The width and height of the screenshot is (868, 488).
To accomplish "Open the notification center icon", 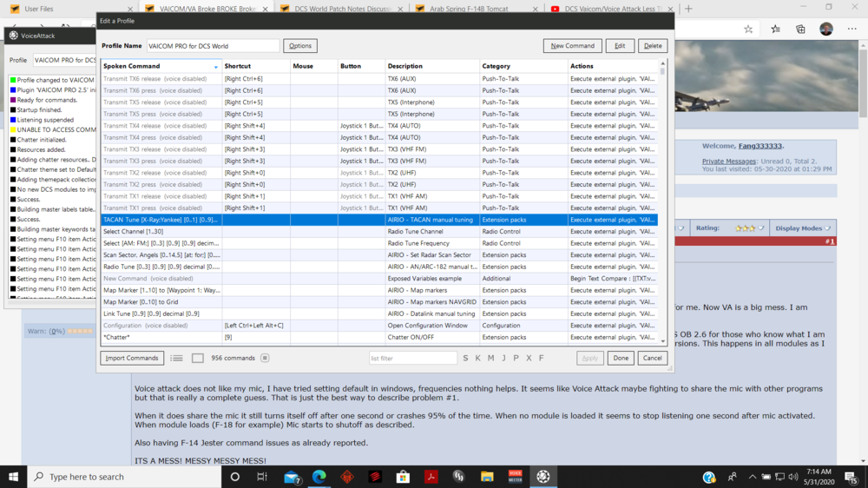I will pyautogui.click(x=852, y=477).
